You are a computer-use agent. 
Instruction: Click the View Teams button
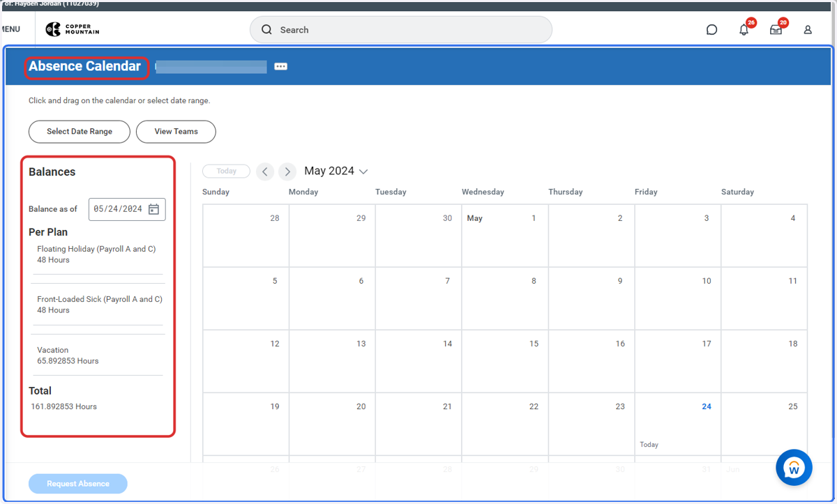click(176, 131)
